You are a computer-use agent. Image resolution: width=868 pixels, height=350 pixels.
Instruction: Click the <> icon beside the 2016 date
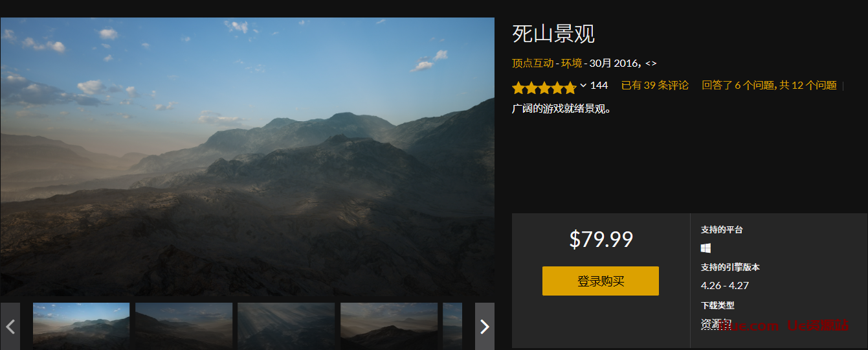pos(651,64)
